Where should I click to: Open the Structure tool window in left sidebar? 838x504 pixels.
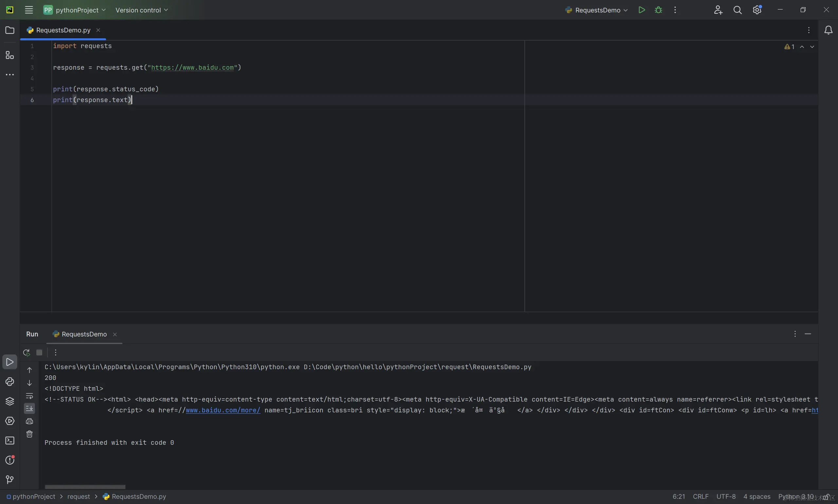[10, 55]
